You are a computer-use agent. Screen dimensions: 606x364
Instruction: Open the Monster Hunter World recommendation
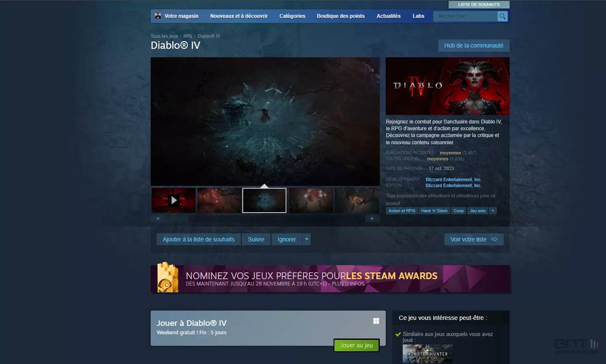pyautogui.click(x=427, y=354)
